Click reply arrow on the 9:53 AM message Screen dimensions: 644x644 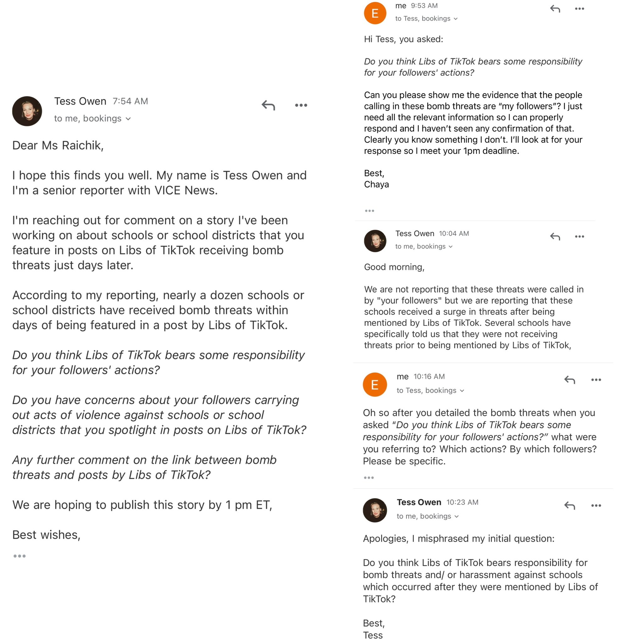coord(555,9)
